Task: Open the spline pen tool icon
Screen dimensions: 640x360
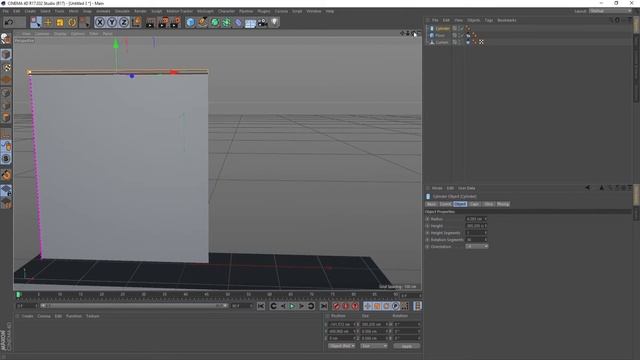Action: [202, 22]
